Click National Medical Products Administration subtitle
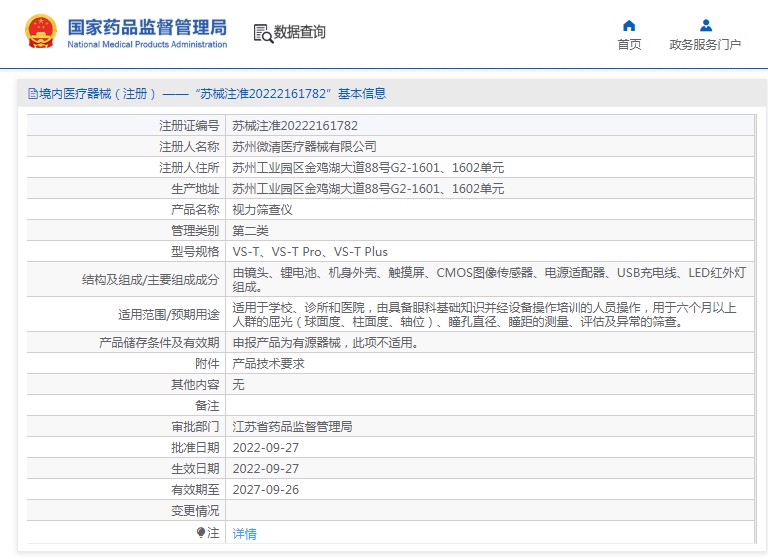This screenshot has width=768, height=559. tap(147, 45)
